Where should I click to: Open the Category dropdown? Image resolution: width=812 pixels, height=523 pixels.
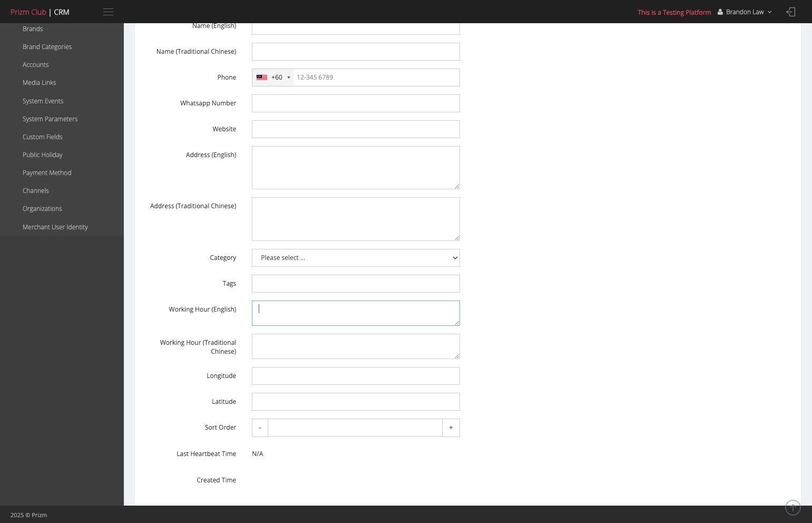pos(356,258)
